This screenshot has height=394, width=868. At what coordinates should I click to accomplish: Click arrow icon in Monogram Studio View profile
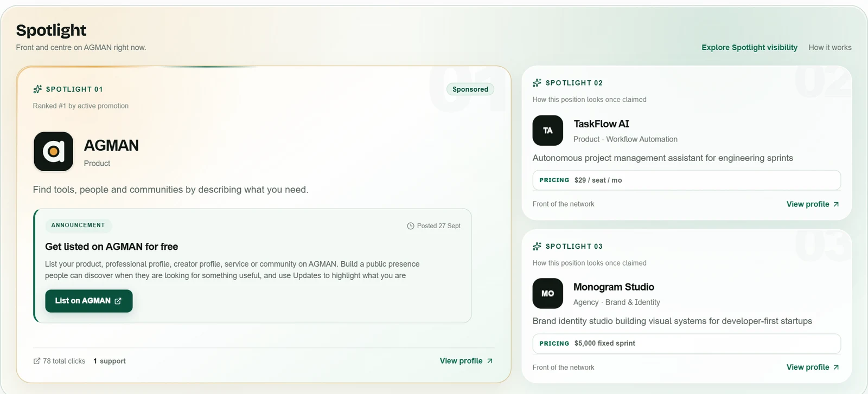[836, 367]
